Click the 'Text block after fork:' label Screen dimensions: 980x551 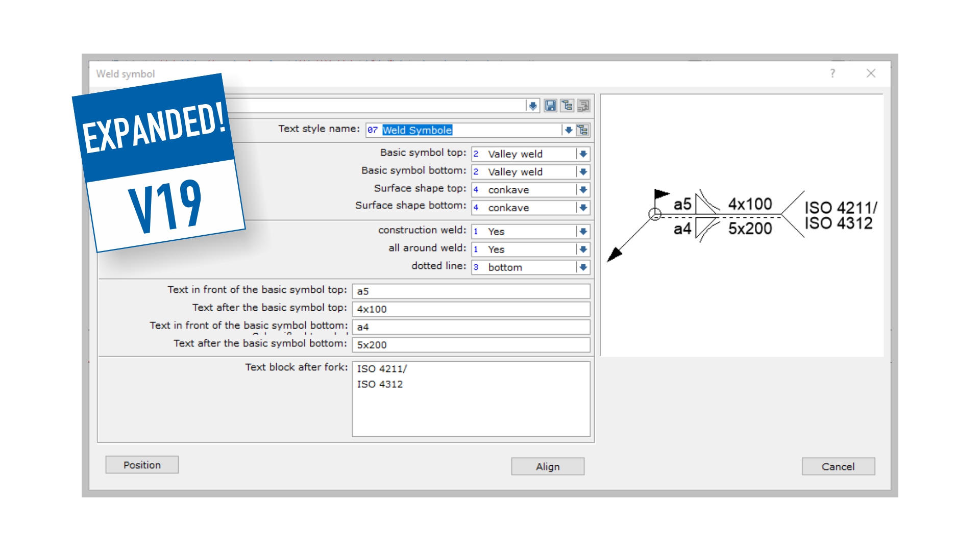pyautogui.click(x=296, y=367)
